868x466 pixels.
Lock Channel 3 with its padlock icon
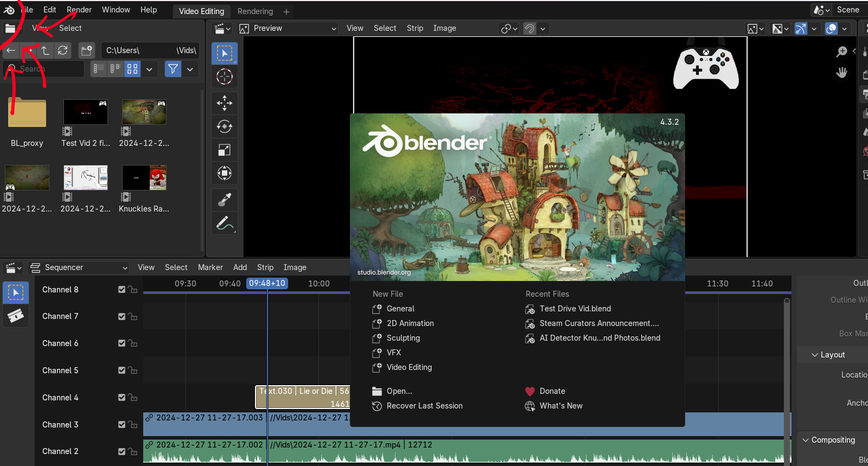point(133,425)
